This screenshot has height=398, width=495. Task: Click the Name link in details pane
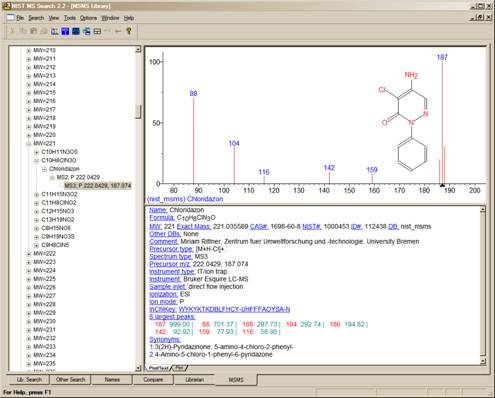158,210
